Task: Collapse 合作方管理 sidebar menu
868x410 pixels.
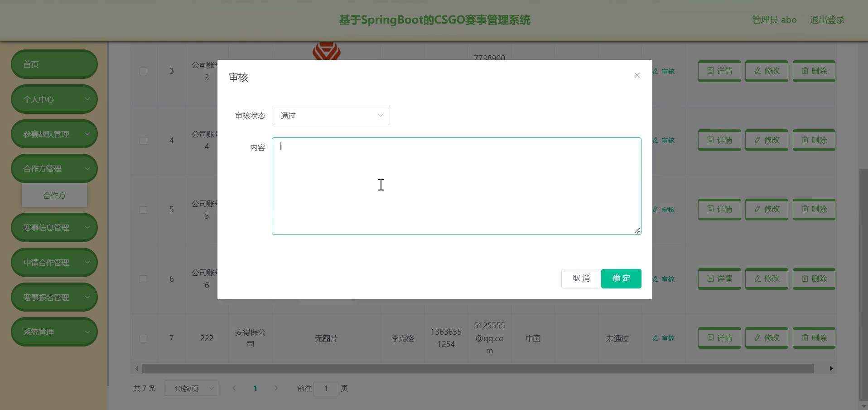Action: pos(54,169)
